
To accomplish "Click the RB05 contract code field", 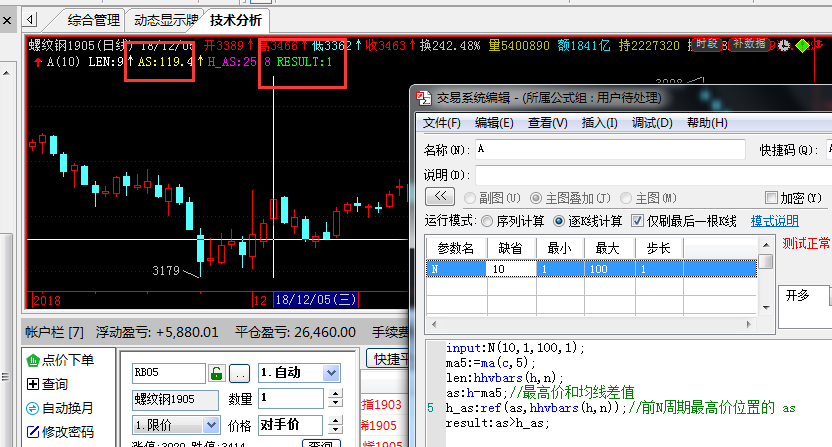I will pos(168,373).
